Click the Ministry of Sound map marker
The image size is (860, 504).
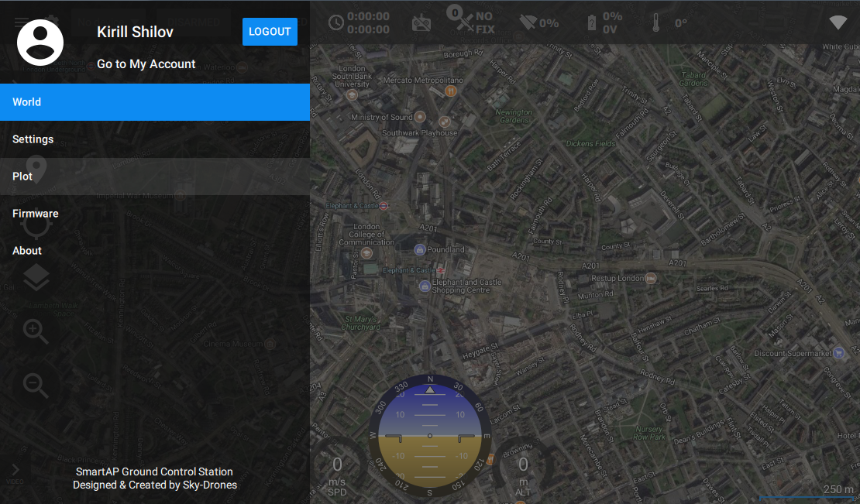(x=420, y=116)
